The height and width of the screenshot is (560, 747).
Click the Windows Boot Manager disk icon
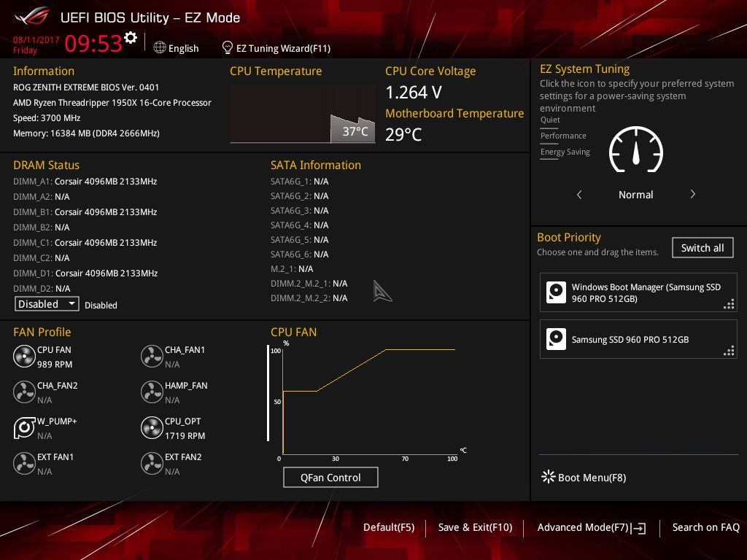click(x=556, y=292)
